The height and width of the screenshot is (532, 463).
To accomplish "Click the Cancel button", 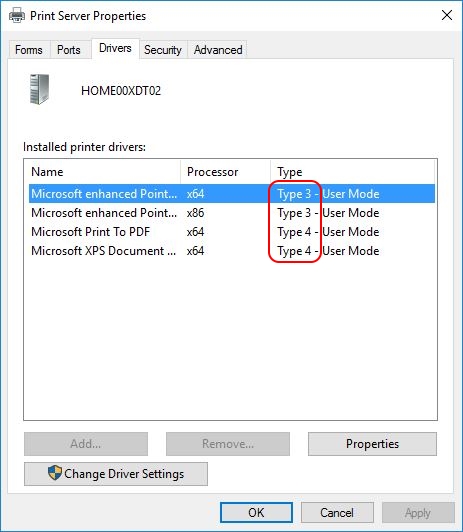I will (337, 512).
